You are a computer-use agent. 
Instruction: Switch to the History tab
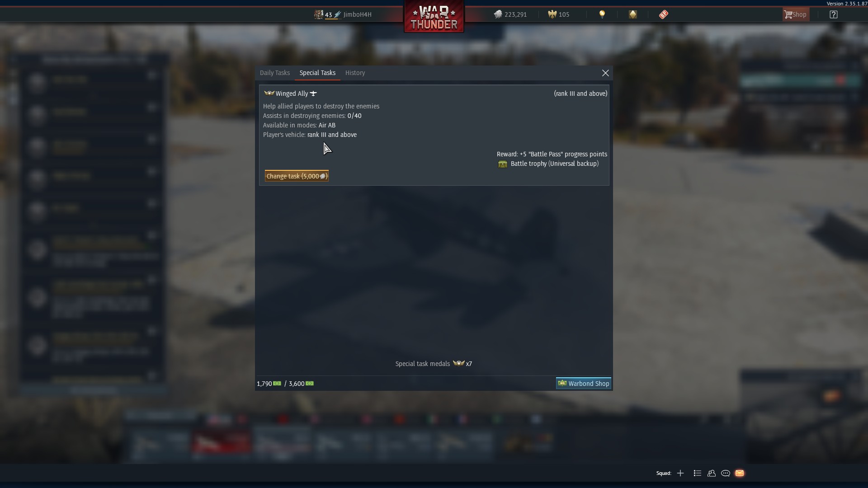point(355,73)
